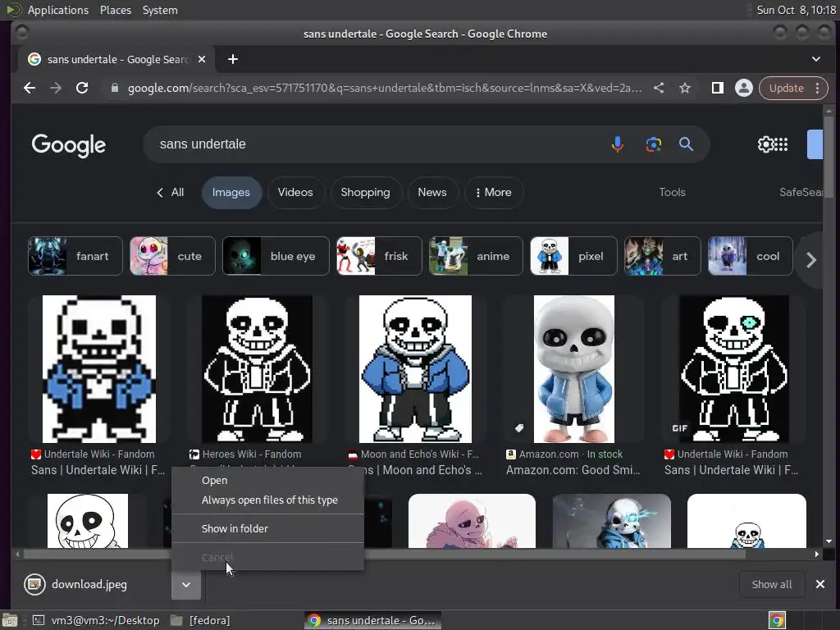Image resolution: width=840 pixels, height=630 pixels.
Task: Switch to Shopping results
Action: coord(365,192)
